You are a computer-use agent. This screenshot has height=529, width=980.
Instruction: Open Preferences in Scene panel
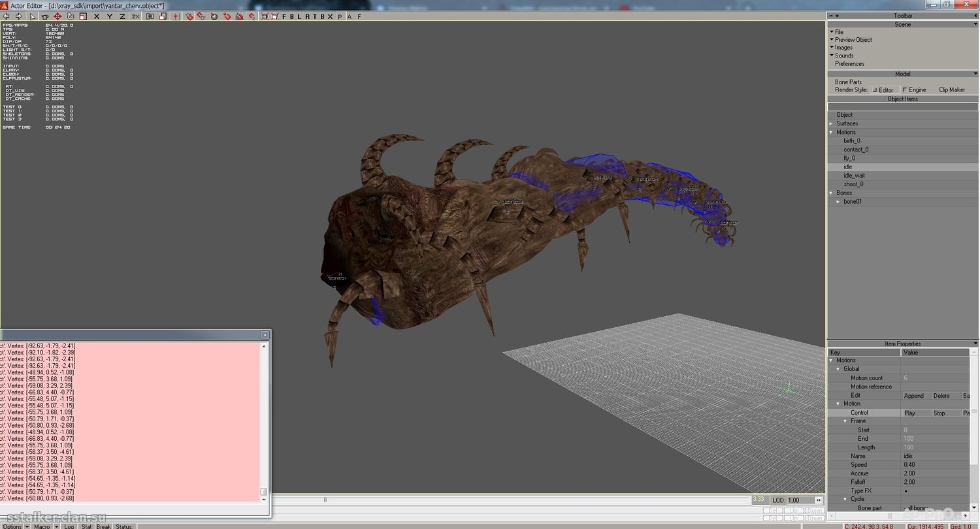[x=849, y=63]
